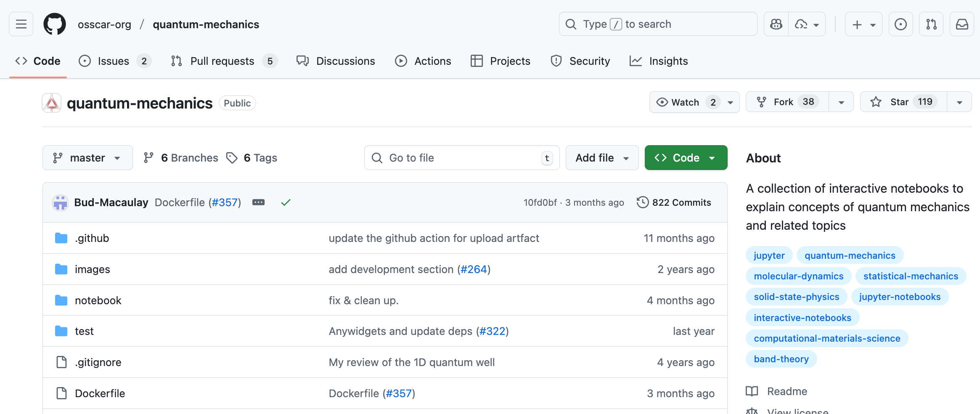Open the notifications inbox icon
Screen dimensions: 980x414
point(961,24)
